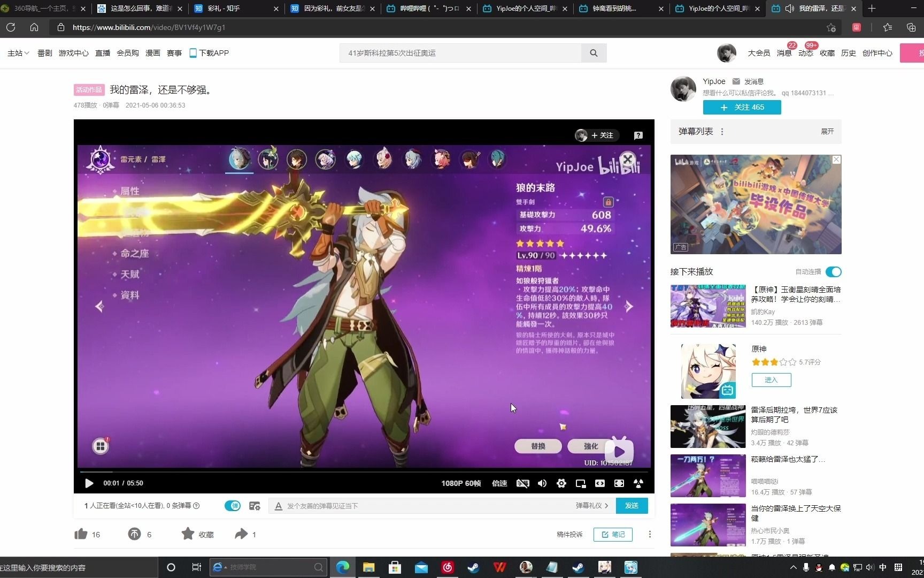Open 会员购 navigation item
Image resolution: width=924 pixels, height=578 pixels.
coord(128,53)
